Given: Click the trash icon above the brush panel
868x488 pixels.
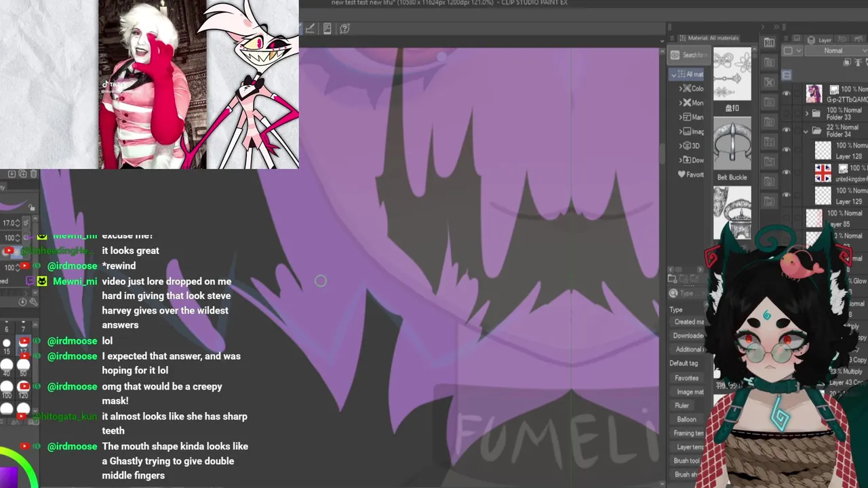Looking at the screenshot, I should tap(33, 174).
